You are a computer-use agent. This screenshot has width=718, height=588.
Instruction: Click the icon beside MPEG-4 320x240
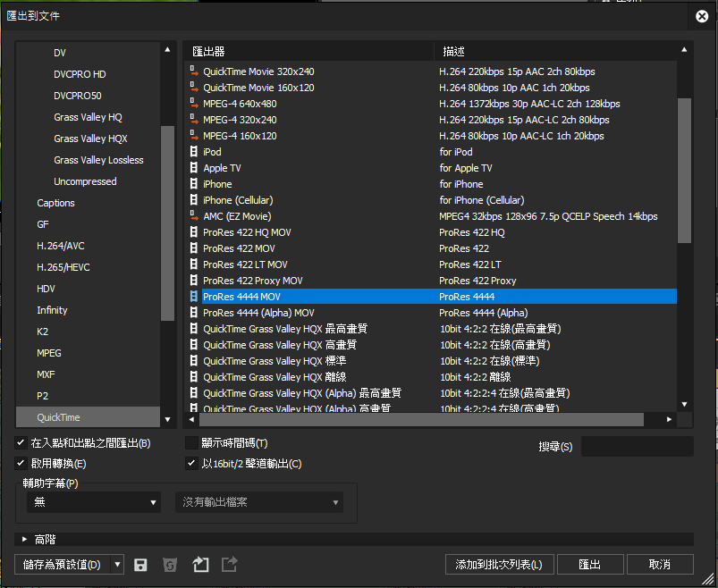(x=194, y=120)
